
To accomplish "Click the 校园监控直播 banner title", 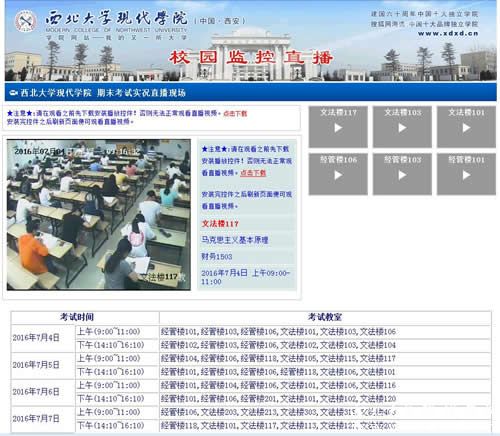I will tap(251, 57).
